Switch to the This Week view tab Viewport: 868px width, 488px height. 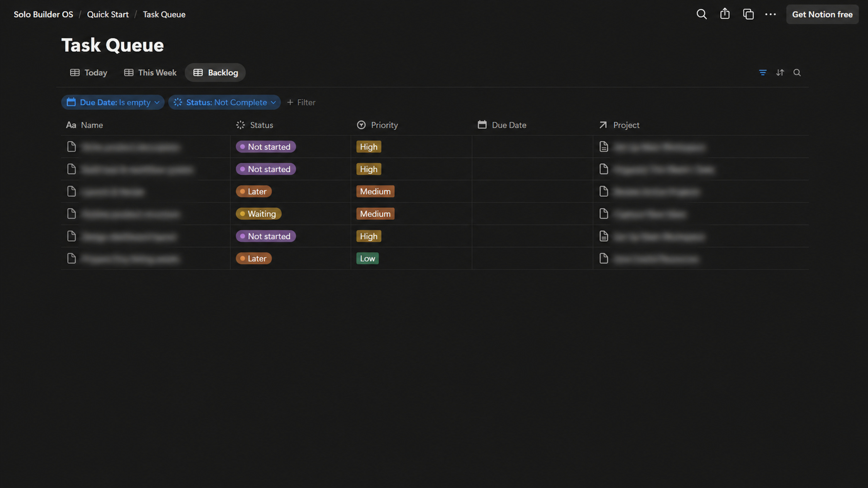point(150,73)
